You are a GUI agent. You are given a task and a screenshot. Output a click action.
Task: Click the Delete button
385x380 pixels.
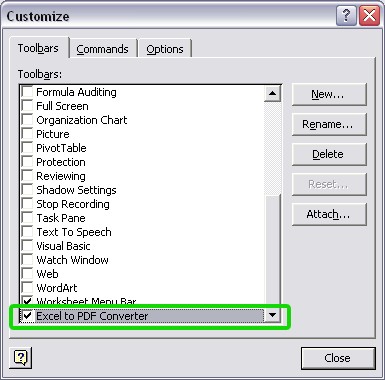coord(329,154)
